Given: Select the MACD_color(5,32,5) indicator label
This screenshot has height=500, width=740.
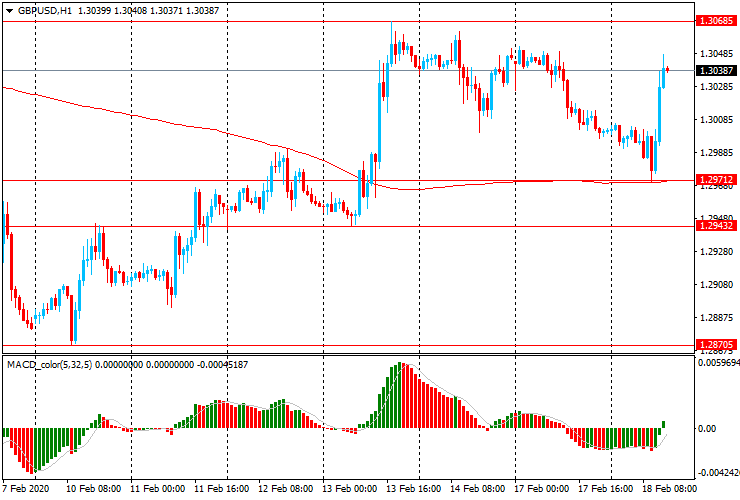Looking at the screenshot, I should pos(50,364).
